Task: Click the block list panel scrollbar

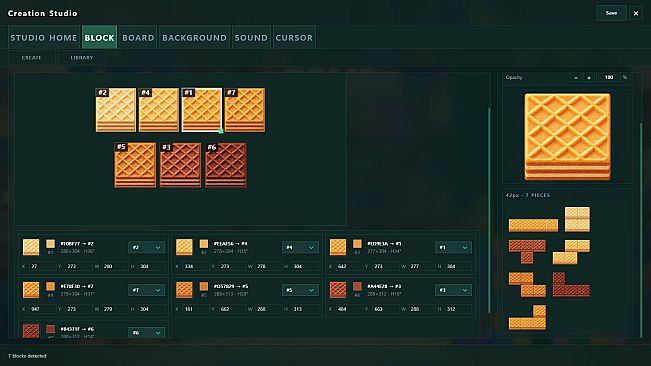Action: pyautogui.click(x=489, y=210)
